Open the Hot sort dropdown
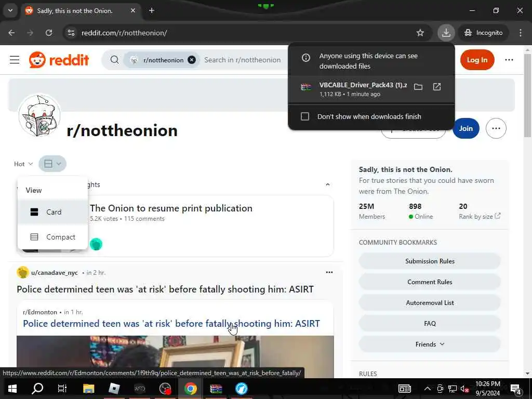Screen dimensions: 532x399 (23, 164)
